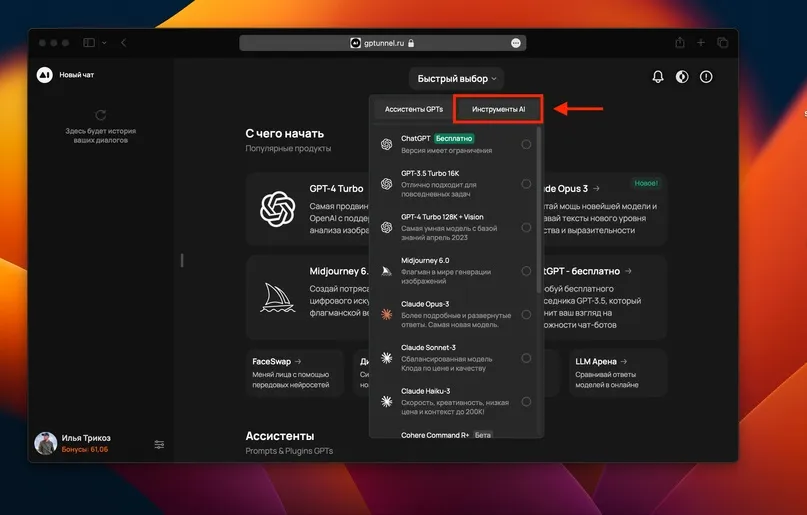Open a new tab with plus icon
Image resolution: width=807 pixels, height=515 pixels.
click(701, 43)
